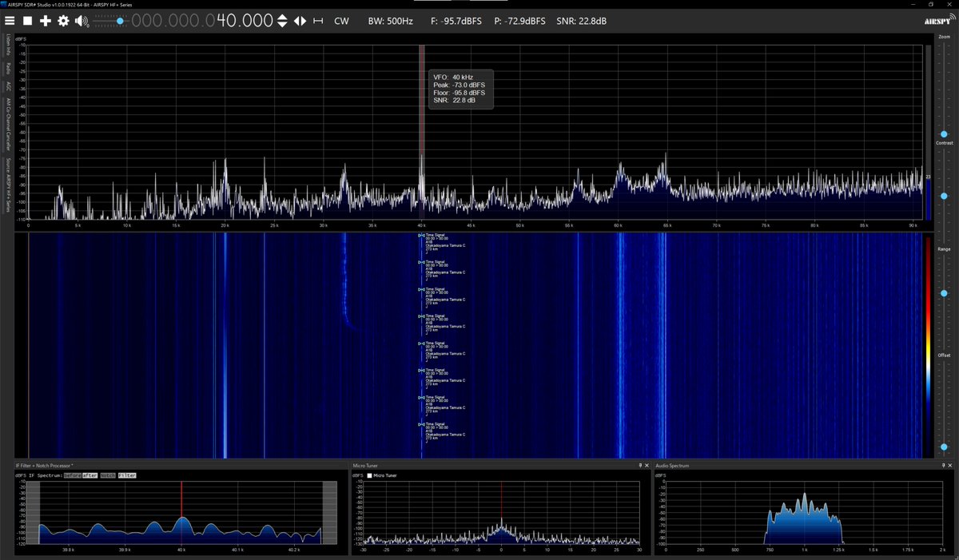Click the frequency up/down stepper arrows
Image resolution: width=959 pixels, height=560 pixels.
point(282,21)
